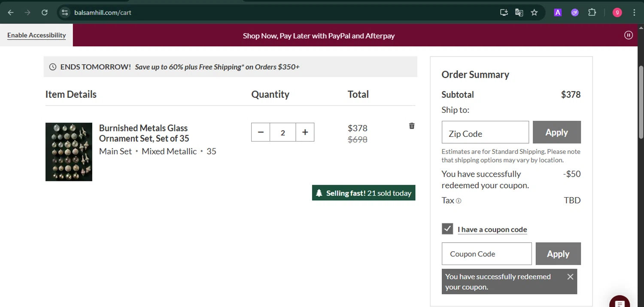Click the item total $378 price

pyautogui.click(x=358, y=128)
